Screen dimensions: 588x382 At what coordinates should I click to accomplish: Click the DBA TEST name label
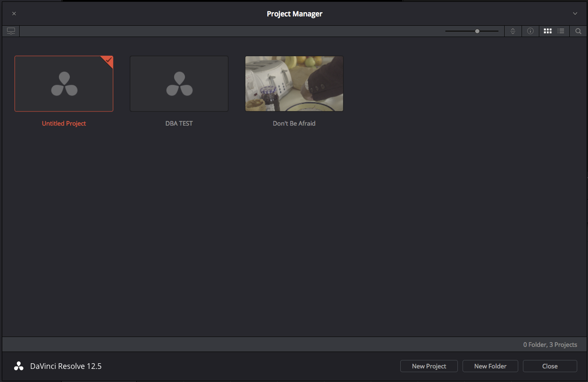[x=179, y=123]
